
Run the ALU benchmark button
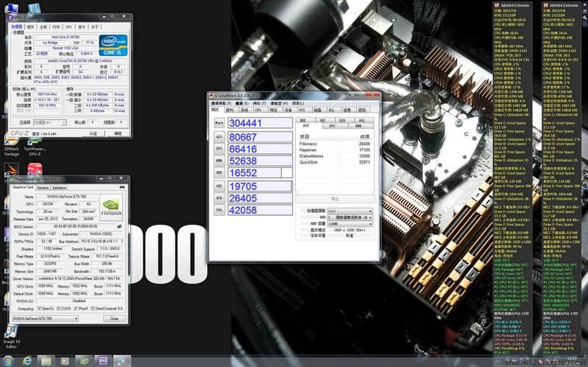219,137
